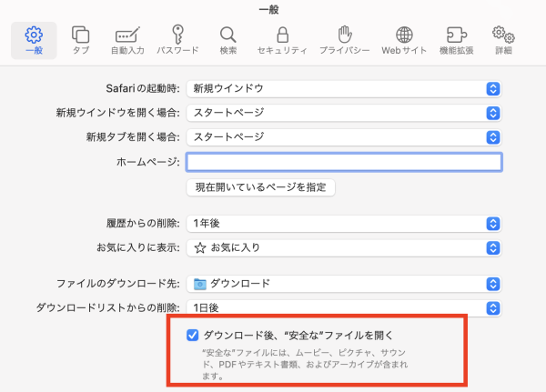Open the セキュリティ padlock icon
Viewport: 546px width, 392px height.
click(282, 39)
